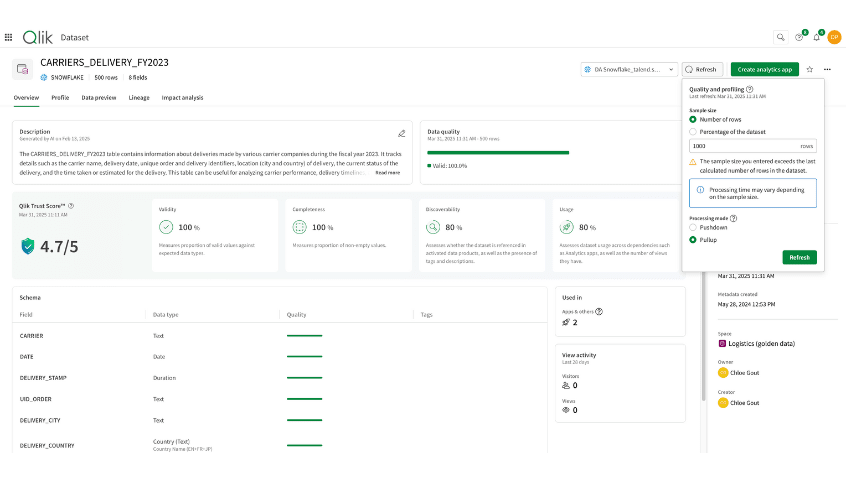Click the 4.7/5 trust score value
Image resolution: width=846 pixels, height=496 pixels.
[59, 247]
